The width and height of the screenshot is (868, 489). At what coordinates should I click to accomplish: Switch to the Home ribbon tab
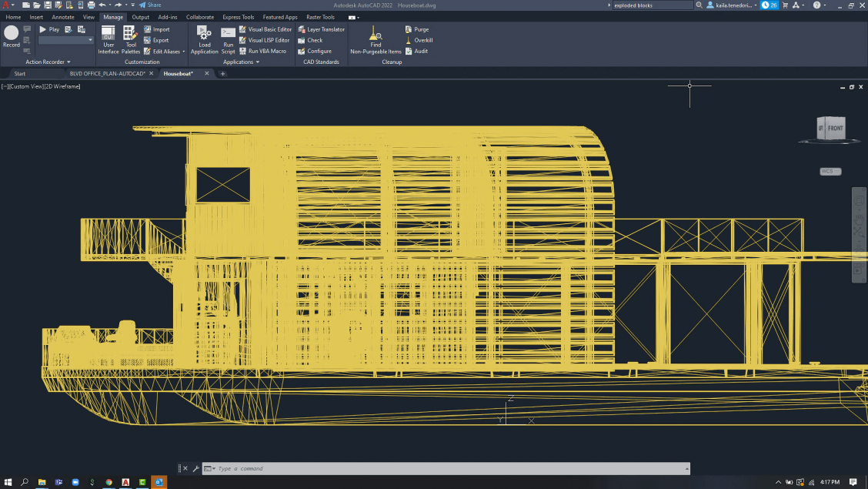click(12, 16)
